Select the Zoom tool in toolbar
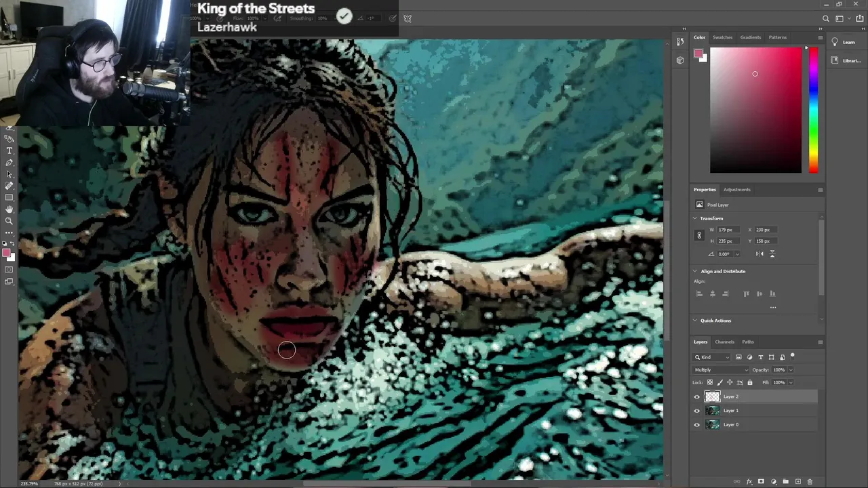Image resolution: width=868 pixels, height=488 pixels. [9, 221]
